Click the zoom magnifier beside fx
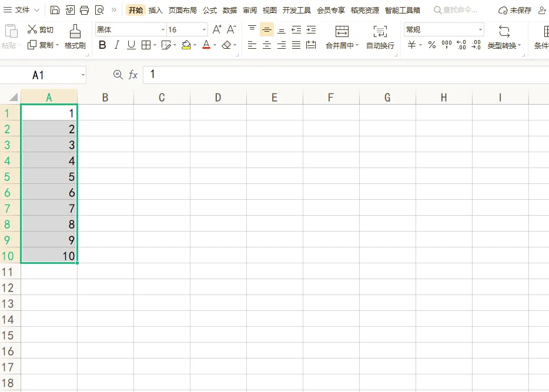This screenshot has height=392, width=549. tap(118, 75)
